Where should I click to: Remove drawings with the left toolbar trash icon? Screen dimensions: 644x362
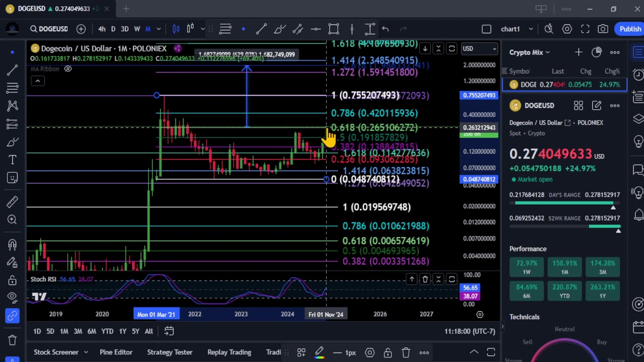(x=12, y=340)
